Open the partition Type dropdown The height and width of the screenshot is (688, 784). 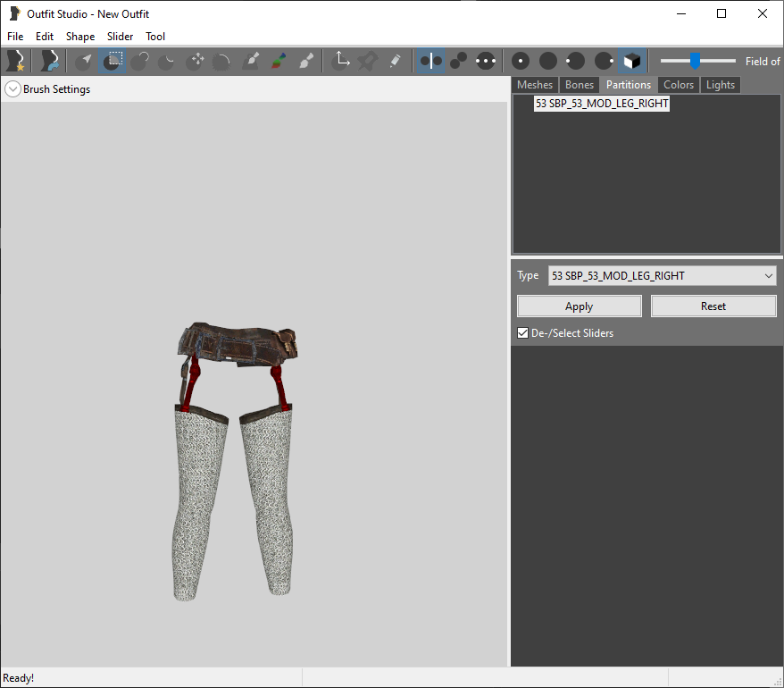[x=662, y=276]
